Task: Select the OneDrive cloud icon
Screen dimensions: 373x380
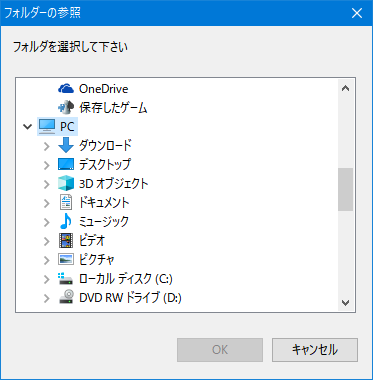Action: [x=66, y=89]
